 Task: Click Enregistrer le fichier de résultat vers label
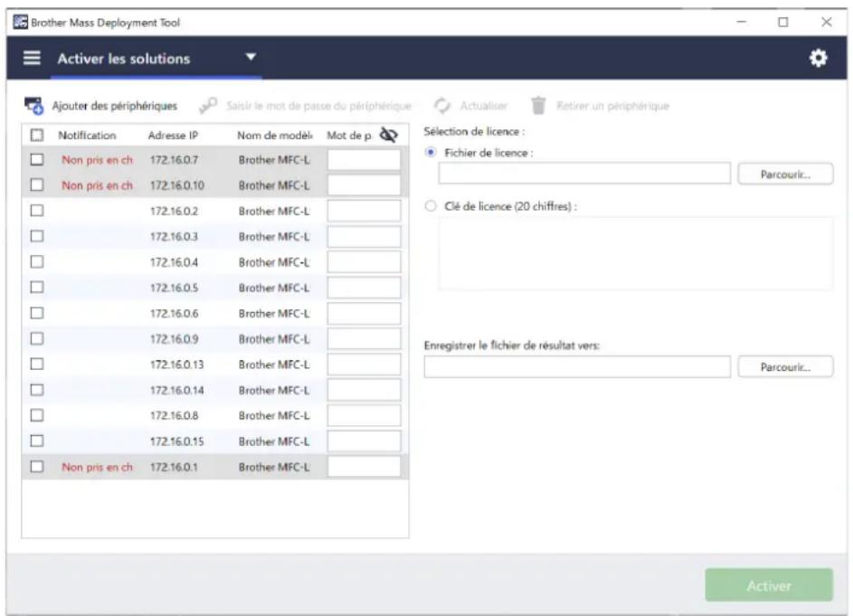511,345
